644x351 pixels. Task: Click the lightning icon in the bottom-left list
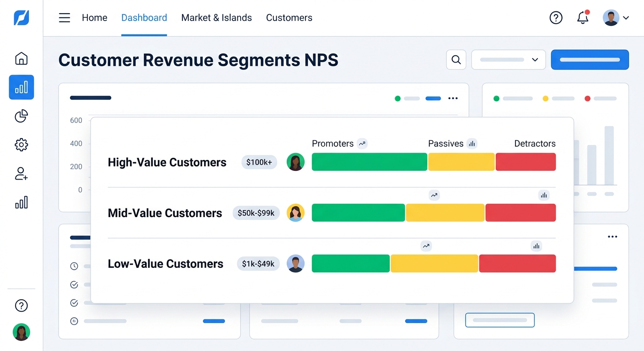(x=74, y=321)
